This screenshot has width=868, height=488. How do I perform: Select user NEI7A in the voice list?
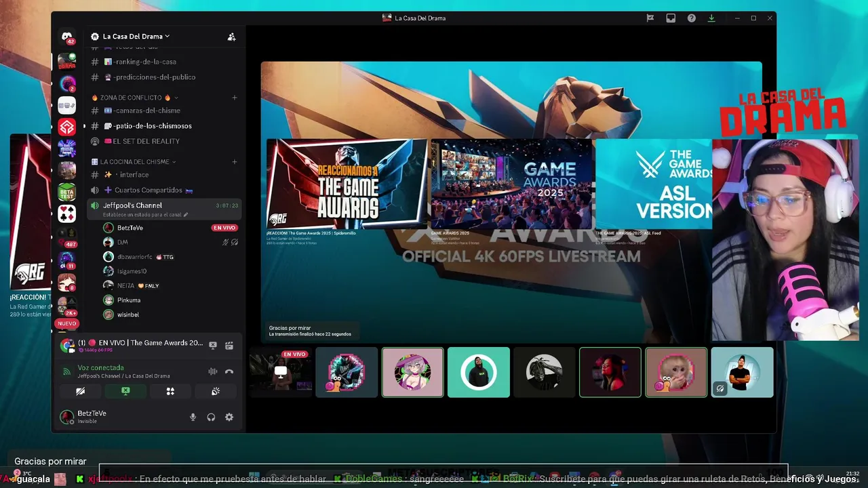coord(125,285)
